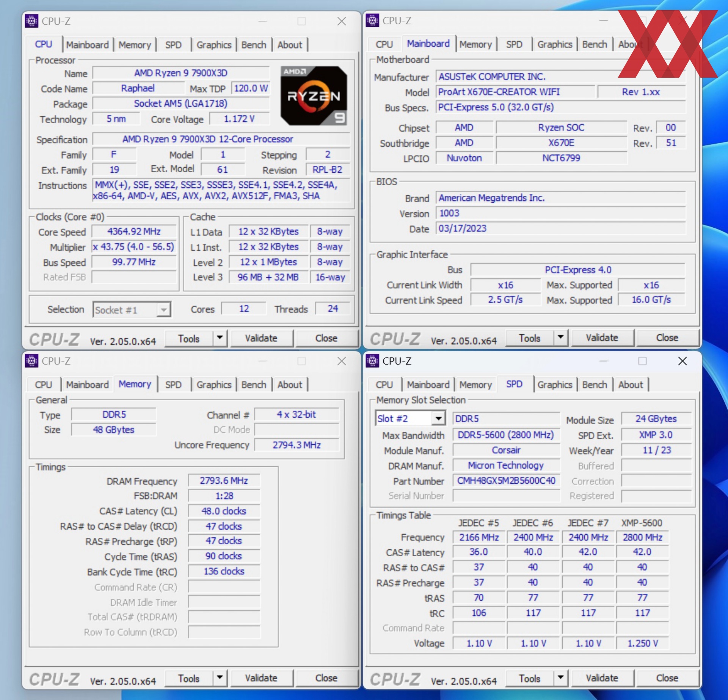Click the part number CMH48GX5M2B5600C40
The width and height of the screenshot is (728, 700).
[506, 481]
